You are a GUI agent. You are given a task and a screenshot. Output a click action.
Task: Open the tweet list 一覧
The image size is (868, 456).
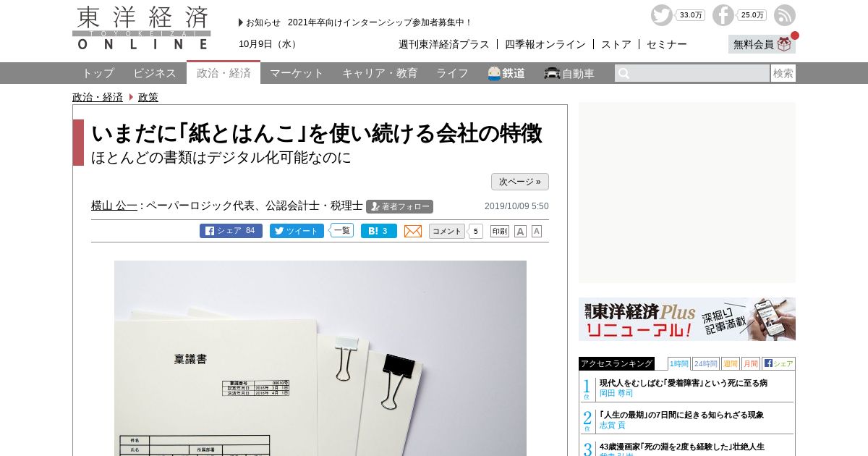point(342,230)
